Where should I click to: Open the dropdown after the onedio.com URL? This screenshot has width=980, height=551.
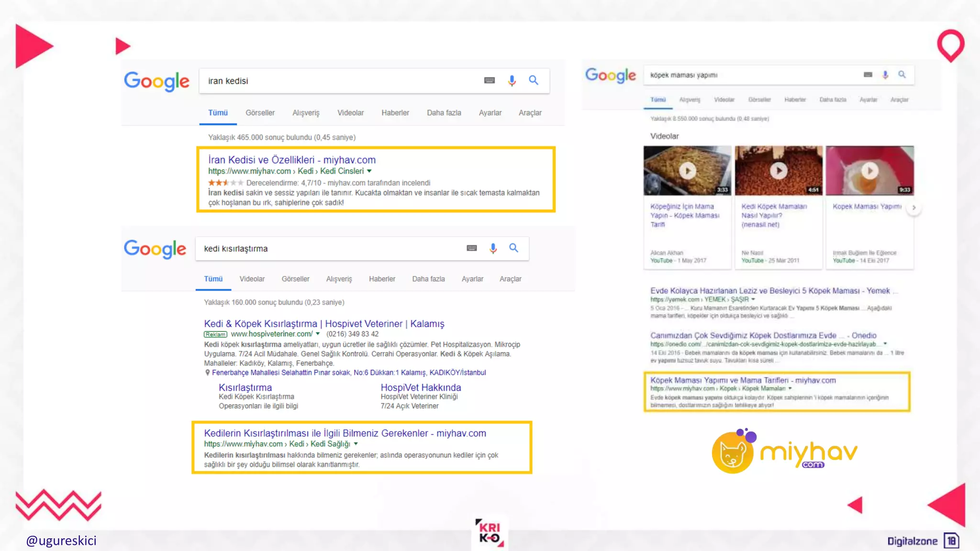point(885,344)
